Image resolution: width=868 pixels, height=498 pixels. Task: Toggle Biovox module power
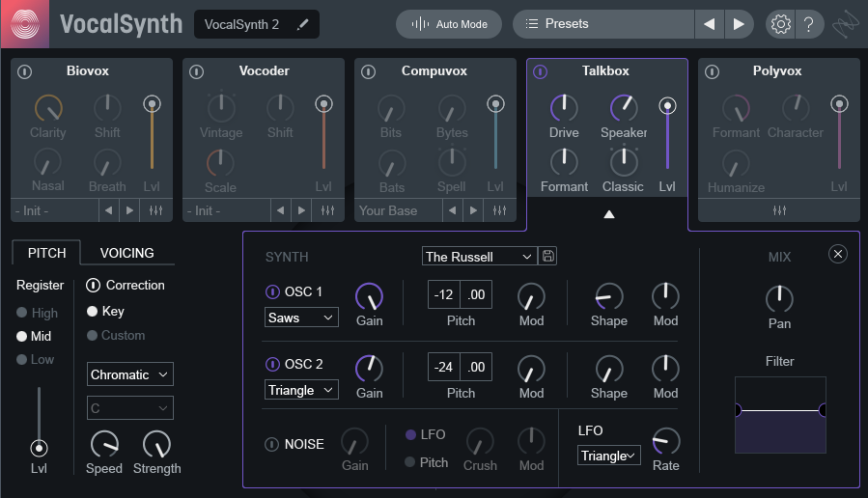point(24,72)
